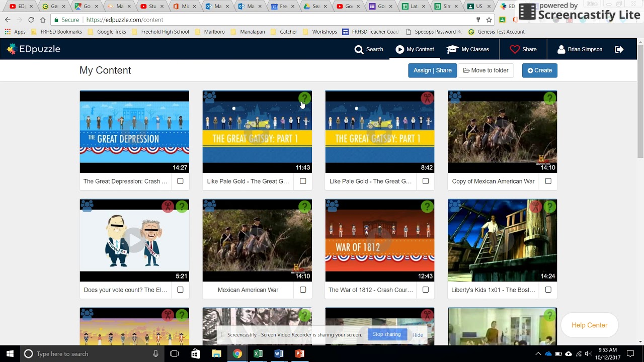Open the Liberty's Kids video thumbnail

coord(503,240)
